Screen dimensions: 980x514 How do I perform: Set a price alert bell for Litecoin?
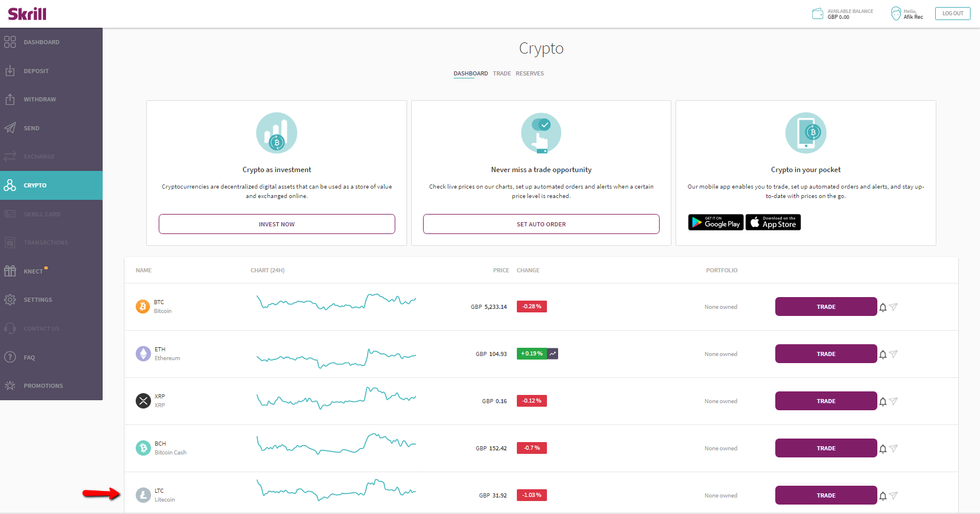click(883, 496)
